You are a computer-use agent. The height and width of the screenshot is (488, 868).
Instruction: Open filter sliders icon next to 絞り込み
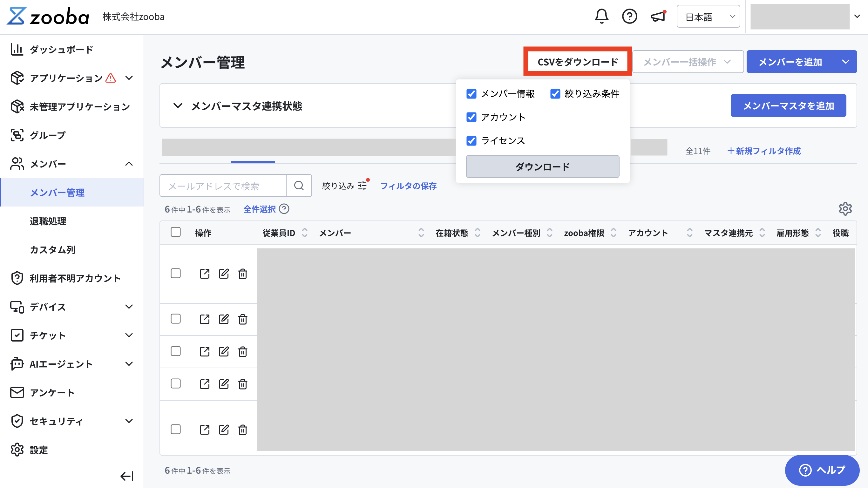(x=363, y=186)
